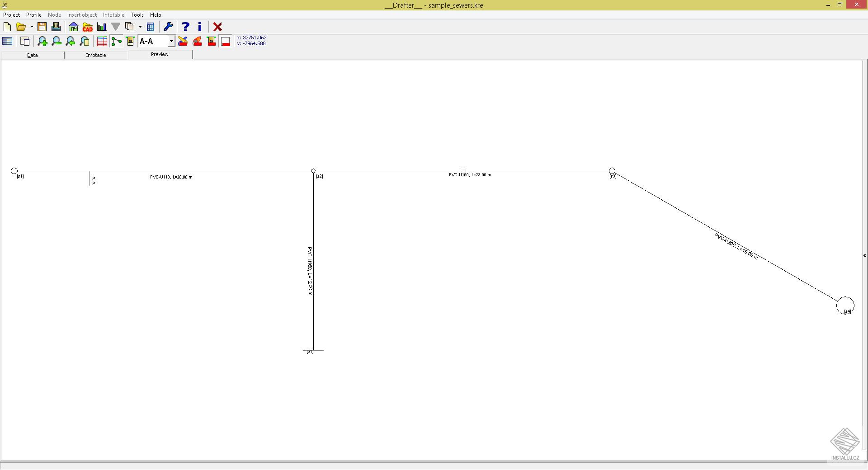
Task: Click the manhole section icon before A-A
Action: 130,41
